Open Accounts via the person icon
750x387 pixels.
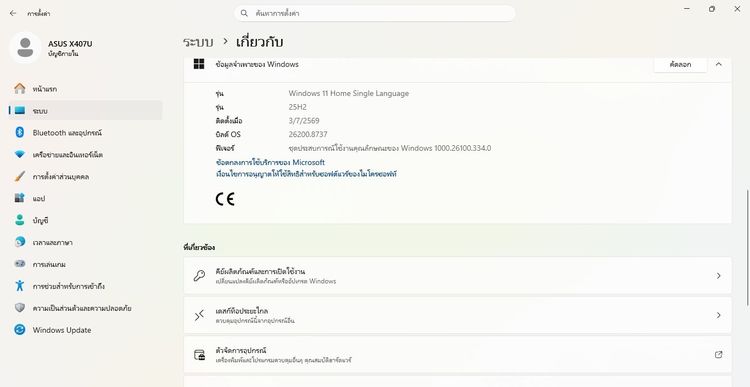click(20, 220)
